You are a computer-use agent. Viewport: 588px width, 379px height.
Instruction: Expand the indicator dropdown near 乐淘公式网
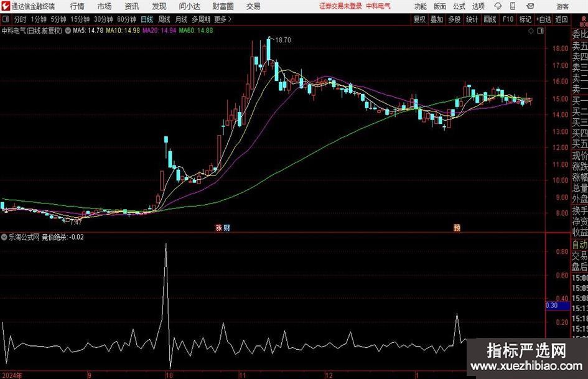tap(4, 236)
